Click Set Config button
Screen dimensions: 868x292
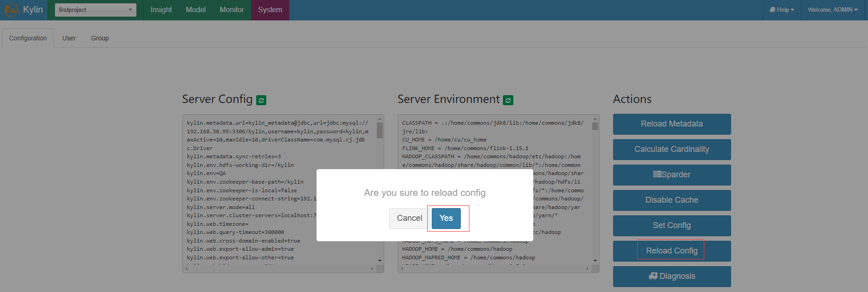(672, 225)
